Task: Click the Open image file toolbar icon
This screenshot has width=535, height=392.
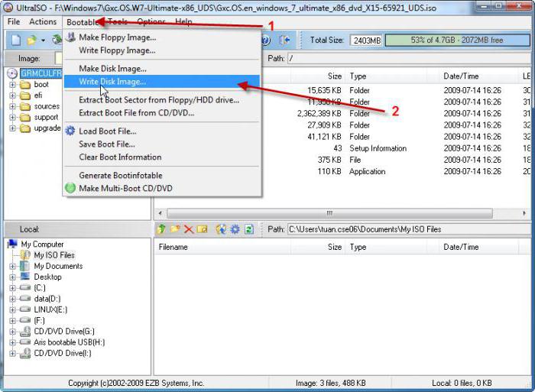Action: point(32,40)
